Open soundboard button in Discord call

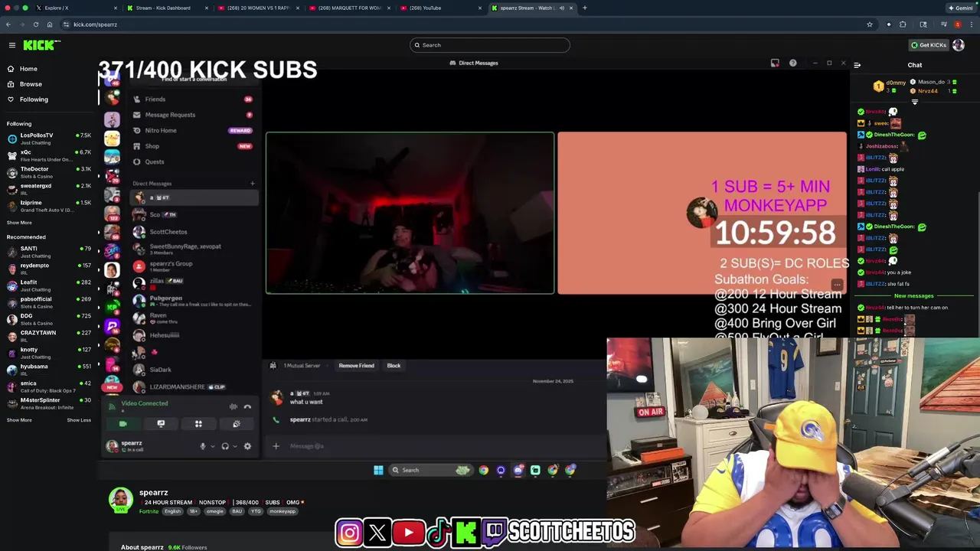(236, 424)
